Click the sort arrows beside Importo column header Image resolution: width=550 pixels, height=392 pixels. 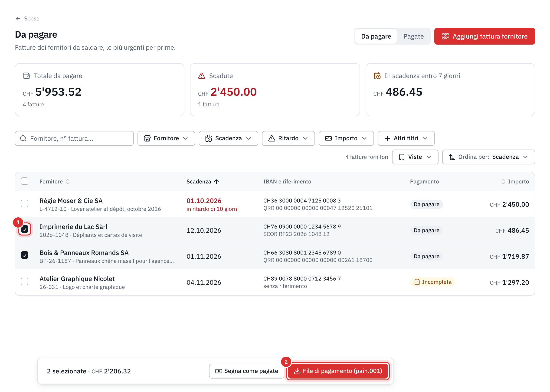pos(503,182)
